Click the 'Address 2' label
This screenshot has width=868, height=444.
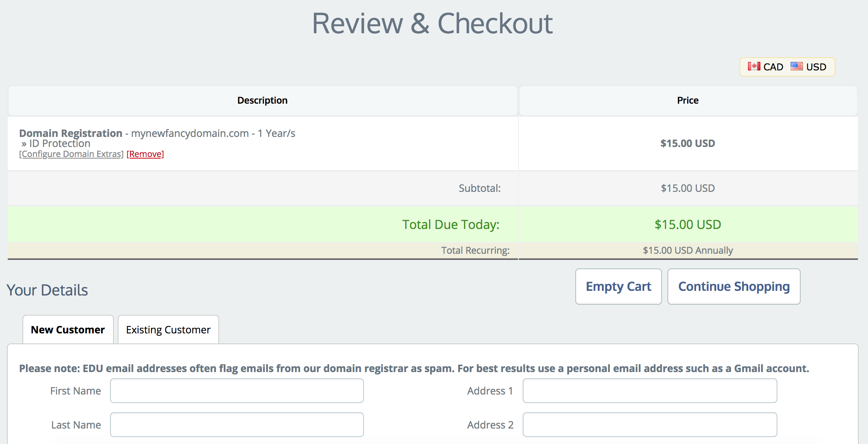tap(490, 425)
